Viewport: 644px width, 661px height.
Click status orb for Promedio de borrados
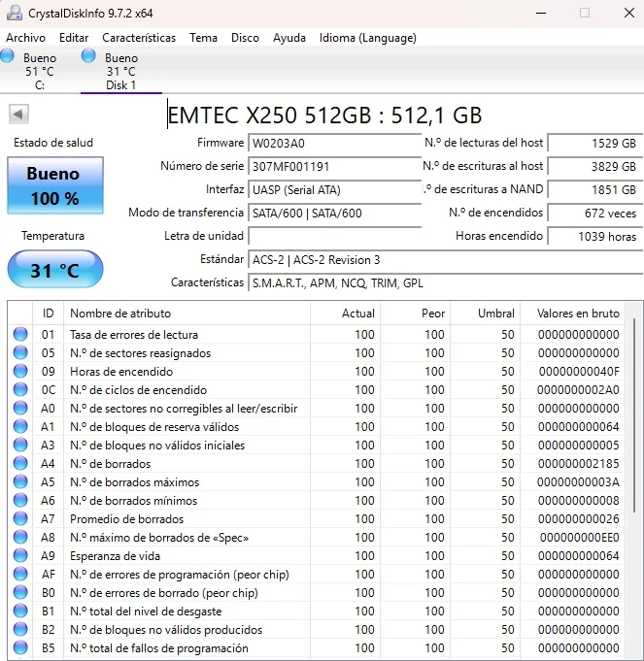(20, 519)
